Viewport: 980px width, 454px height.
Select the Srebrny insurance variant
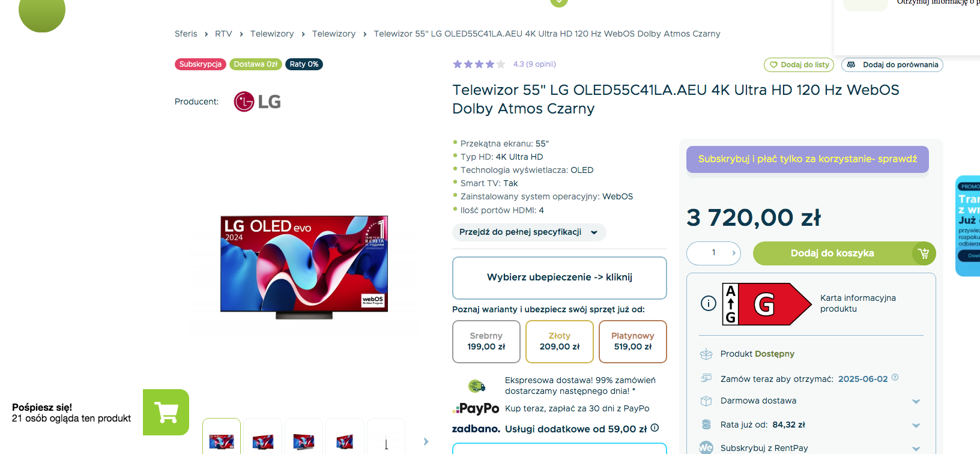click(486, 342)
